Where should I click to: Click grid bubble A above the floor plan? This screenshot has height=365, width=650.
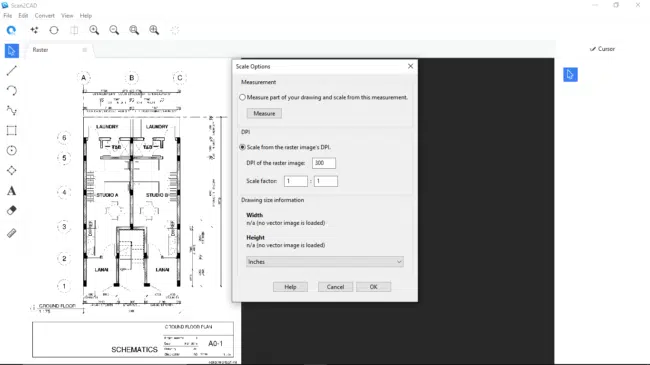point(84,78)
